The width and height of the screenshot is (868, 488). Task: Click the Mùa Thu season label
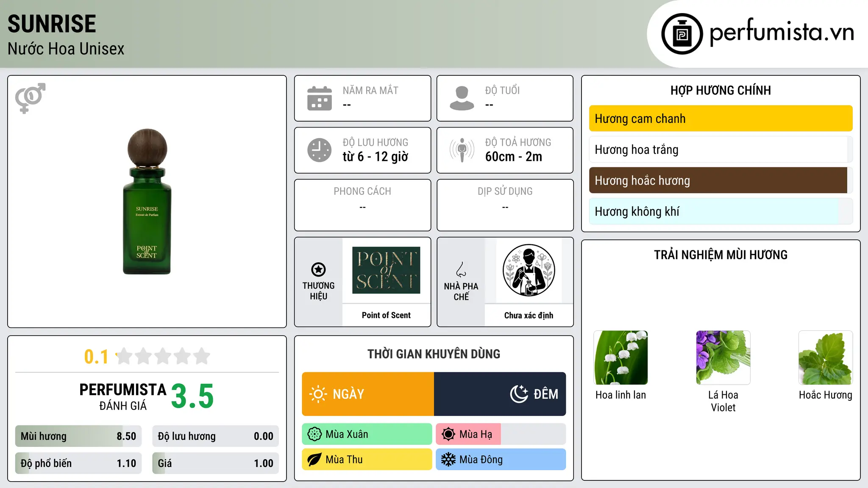tap(344, 460)
